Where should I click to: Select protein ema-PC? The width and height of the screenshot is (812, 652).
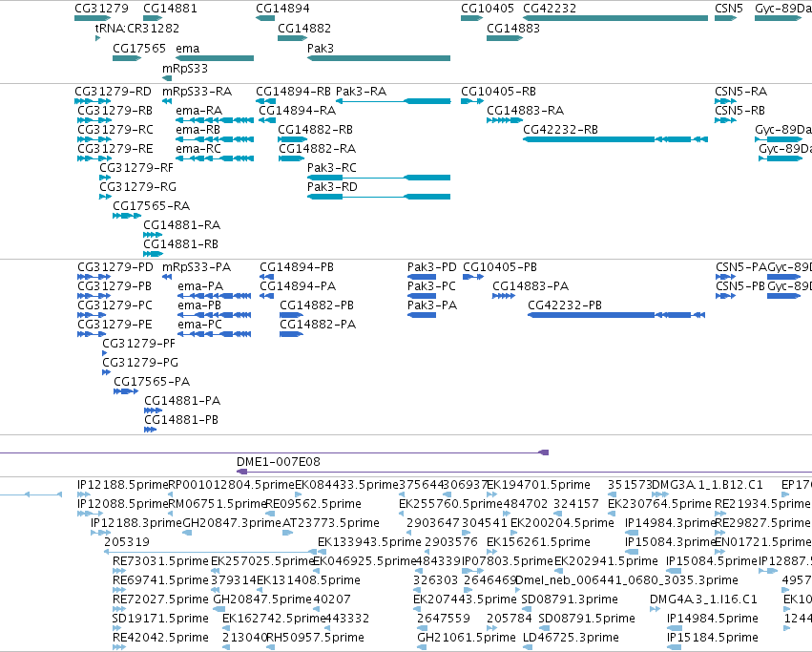coord(199,325)
